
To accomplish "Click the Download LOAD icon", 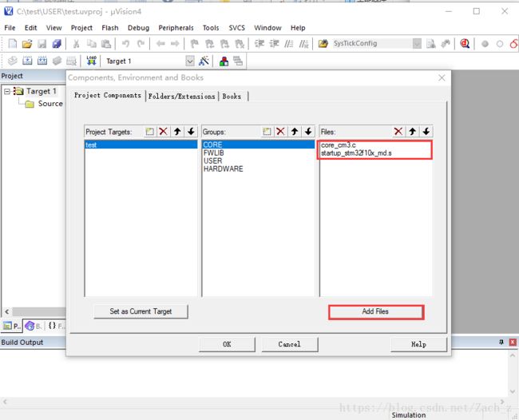I will (91, 61).
